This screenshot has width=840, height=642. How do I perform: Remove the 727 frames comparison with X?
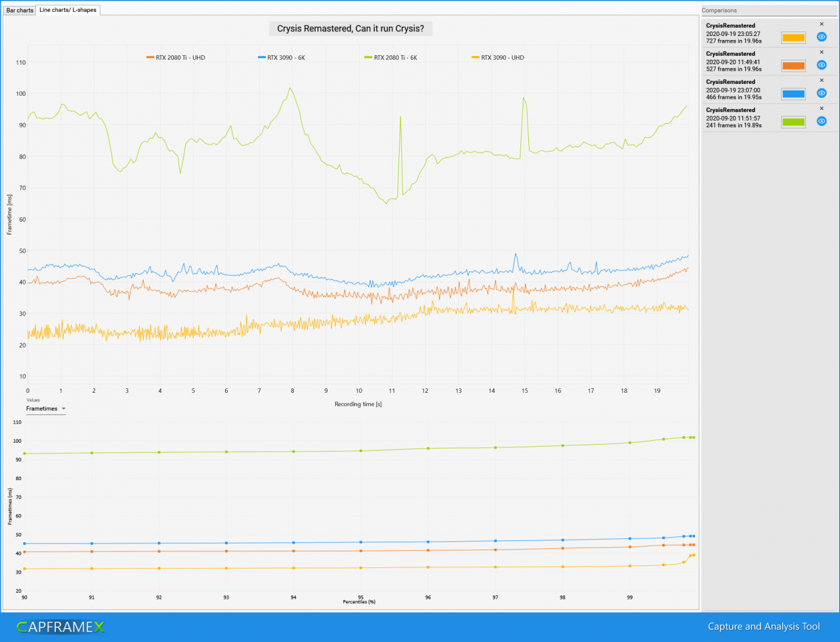point(822,24)
